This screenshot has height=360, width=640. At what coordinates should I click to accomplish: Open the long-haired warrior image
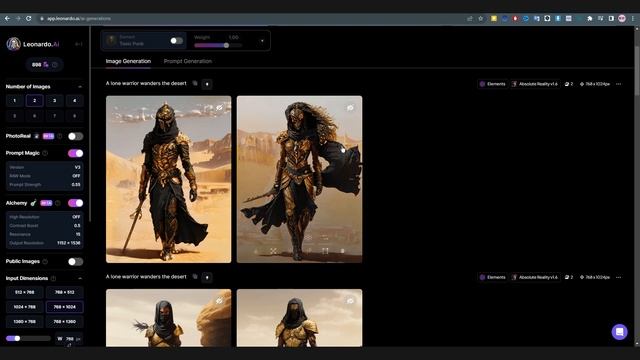[299, 179]
